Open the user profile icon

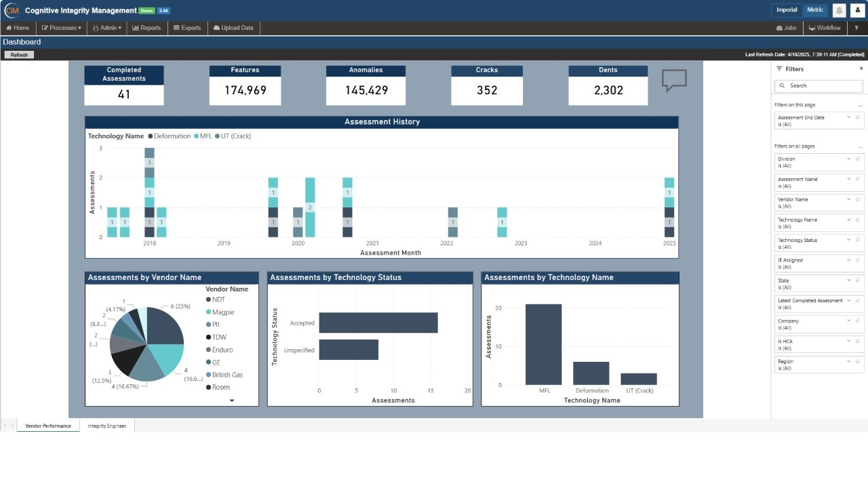click(857, 10)
